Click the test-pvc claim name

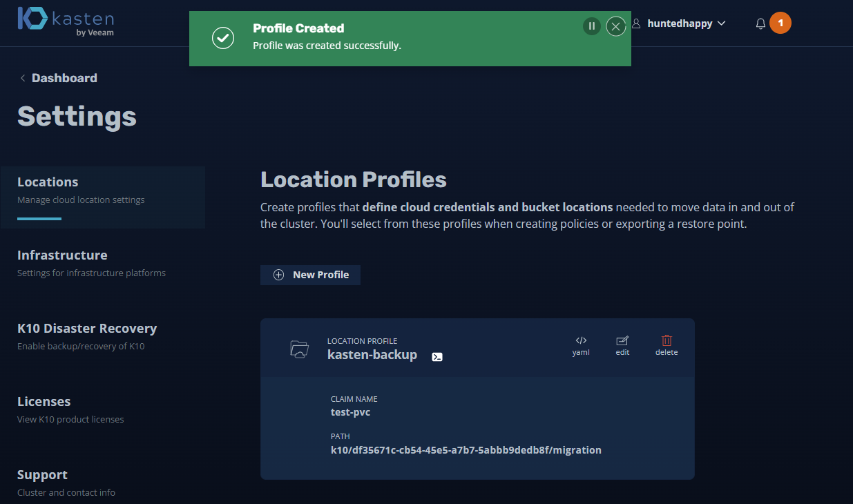351,412
